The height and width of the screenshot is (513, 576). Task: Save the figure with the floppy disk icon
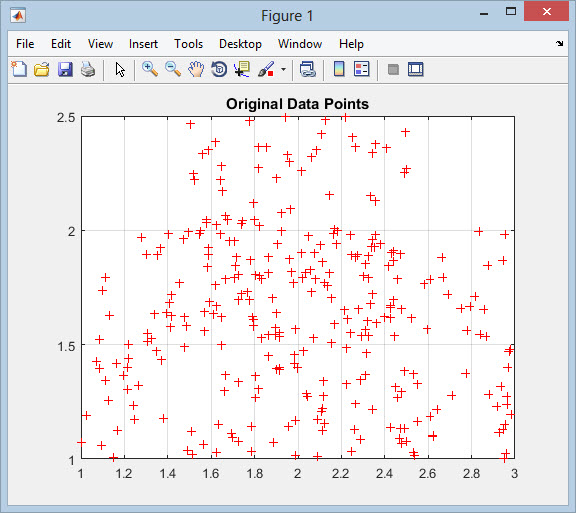65,69
